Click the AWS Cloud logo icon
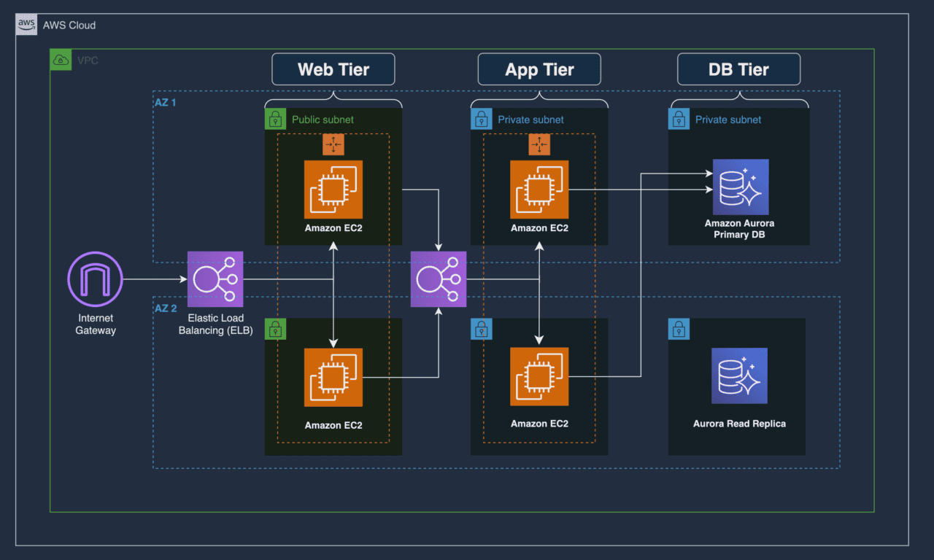Viewport: 934px width, 560px height. (26, 25)
